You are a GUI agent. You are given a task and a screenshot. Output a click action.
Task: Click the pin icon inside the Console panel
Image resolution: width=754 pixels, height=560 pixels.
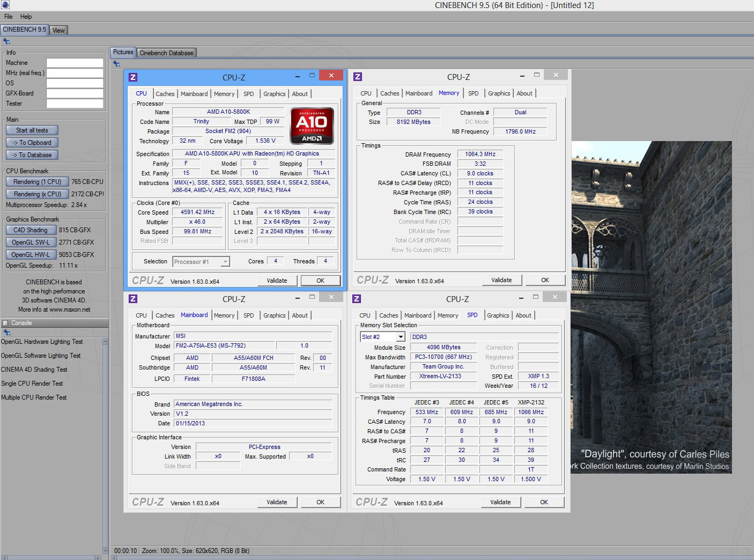[6, 333]
